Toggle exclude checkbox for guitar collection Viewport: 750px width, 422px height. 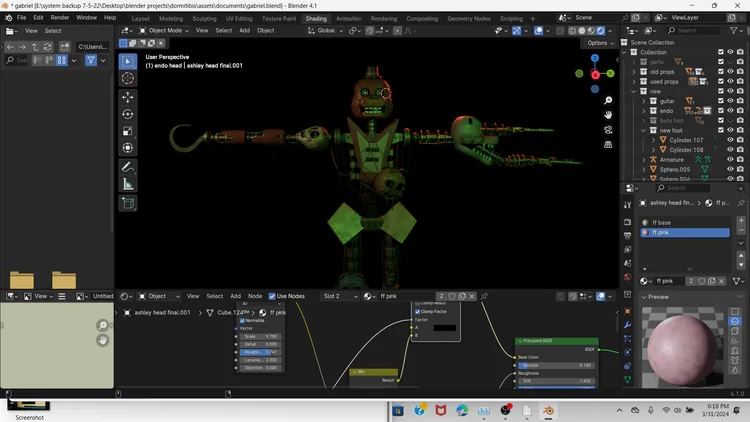tap(721, 101)
